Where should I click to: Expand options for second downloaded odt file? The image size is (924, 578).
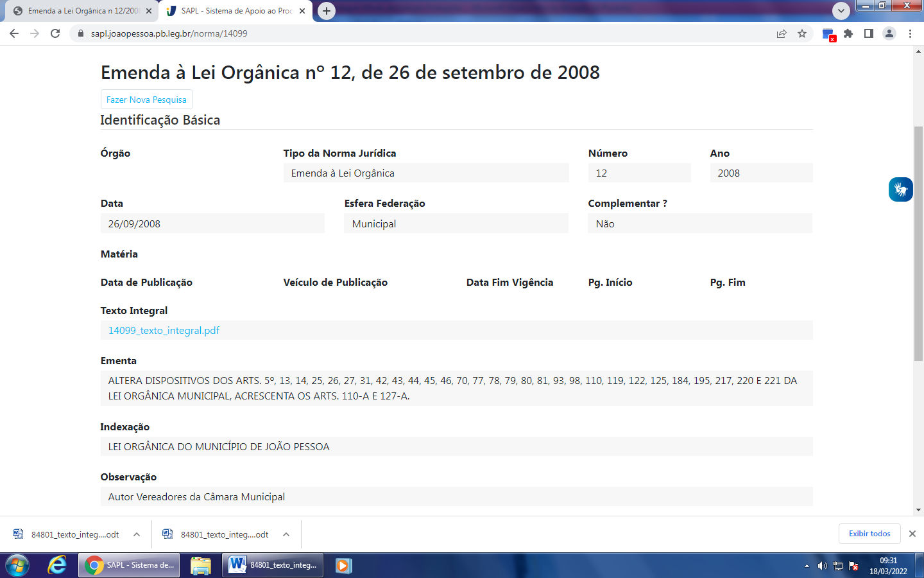(286, 534)
